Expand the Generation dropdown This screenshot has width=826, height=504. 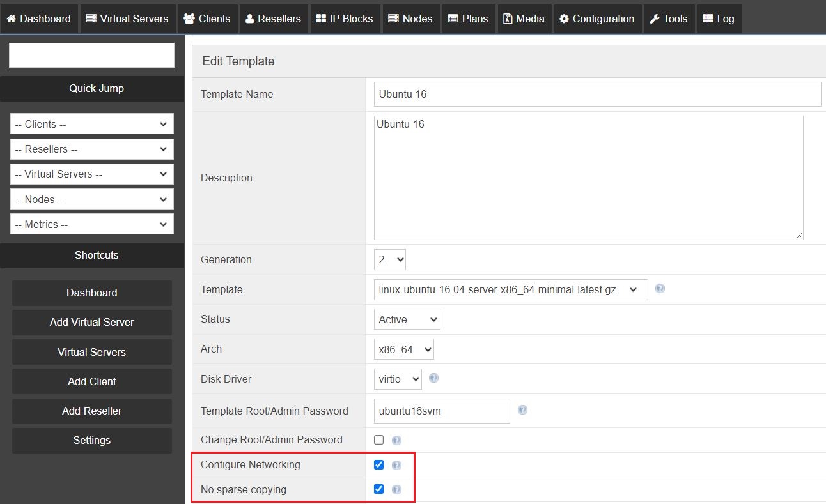coord(390,259)
